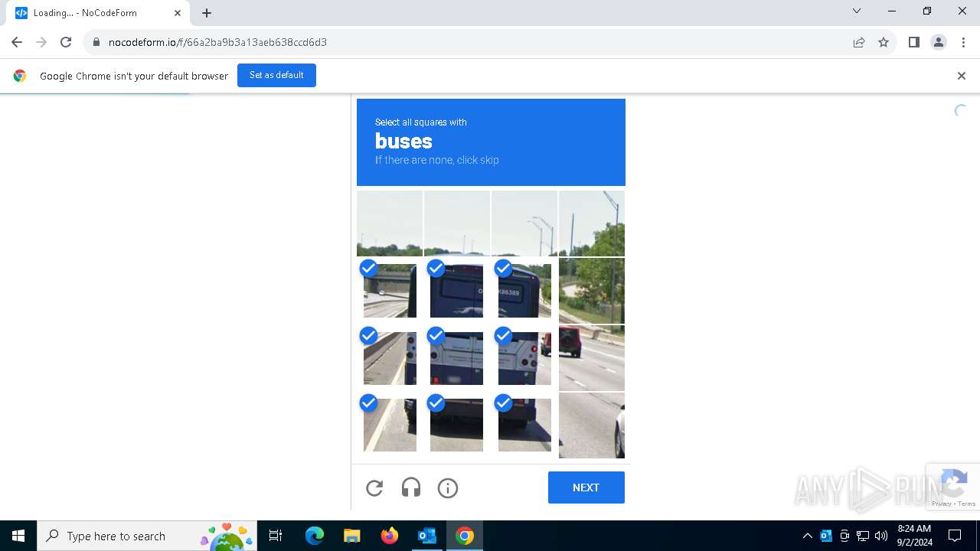Get an audio challenge via headphones icon
This screenshot has width=980, height=551.
(x=411, y=487)
